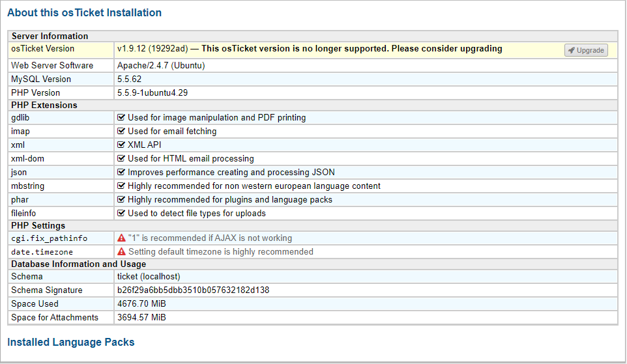
Task: Click the Database Information and Usage header
Action: coord(78,264)
